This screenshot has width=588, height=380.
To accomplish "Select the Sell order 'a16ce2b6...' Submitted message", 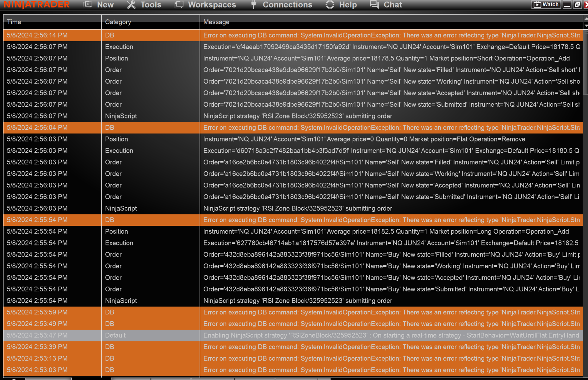I will pos(391,197).
